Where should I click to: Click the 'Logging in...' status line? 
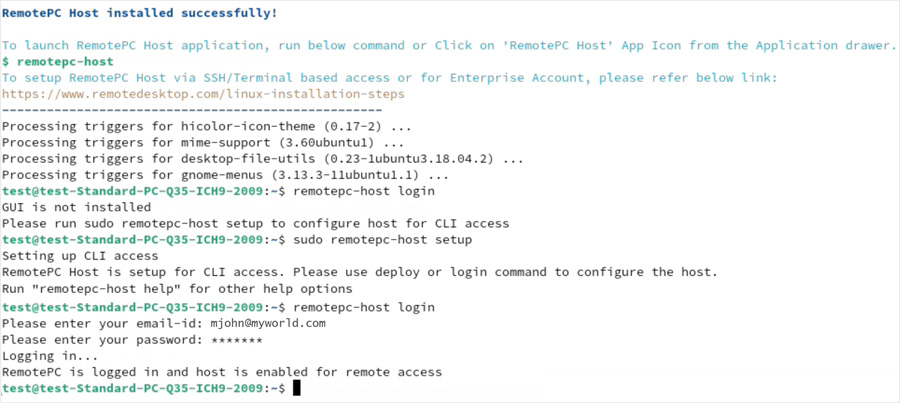point(50,356)
